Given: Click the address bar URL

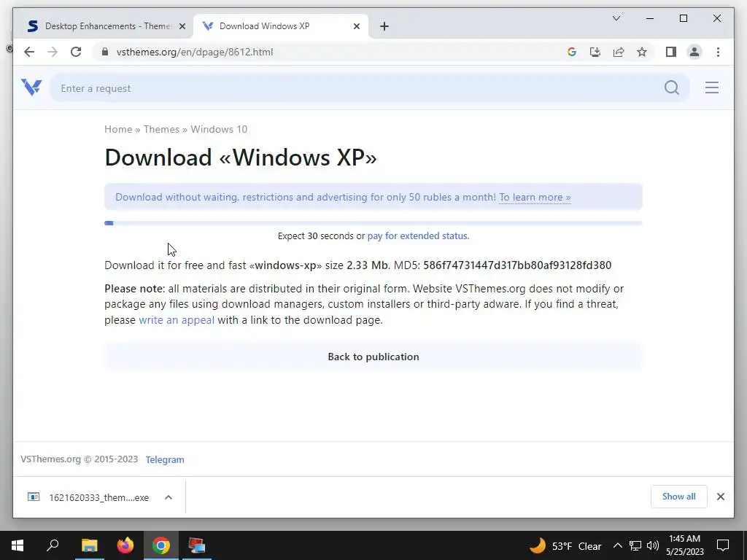Looking at the screenshot, I should (194, 52).
